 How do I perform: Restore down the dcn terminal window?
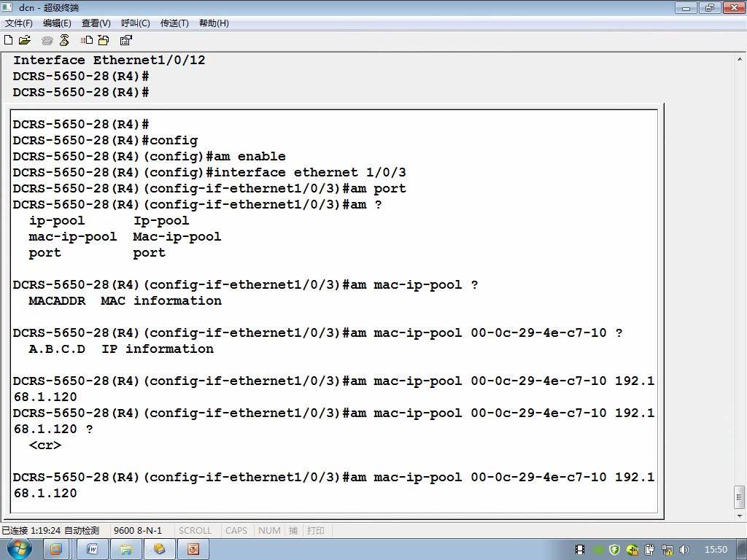pos(710,7)
